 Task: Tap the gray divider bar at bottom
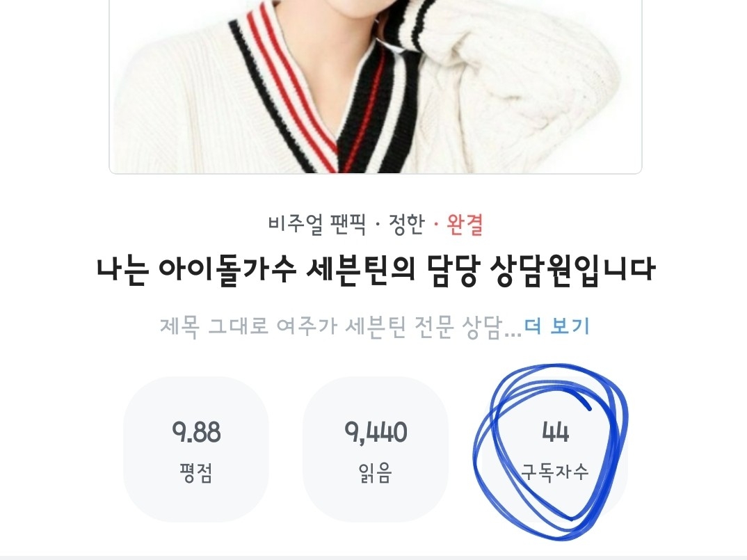click(x=373, y=558)
